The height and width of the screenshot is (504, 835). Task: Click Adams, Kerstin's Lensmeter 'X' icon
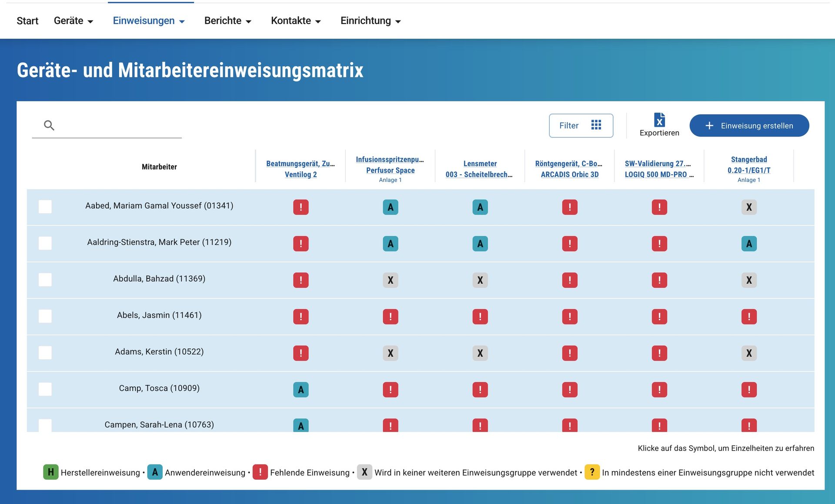(480, 353)
